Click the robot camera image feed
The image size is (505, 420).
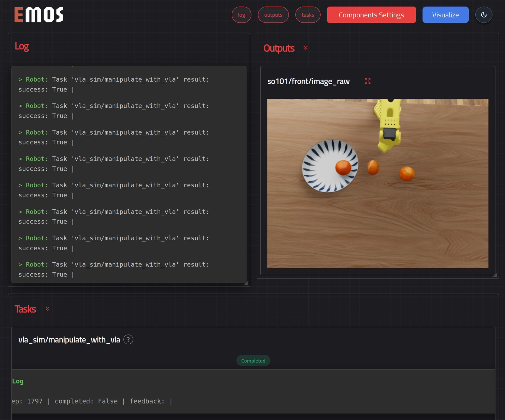(378, 184)
